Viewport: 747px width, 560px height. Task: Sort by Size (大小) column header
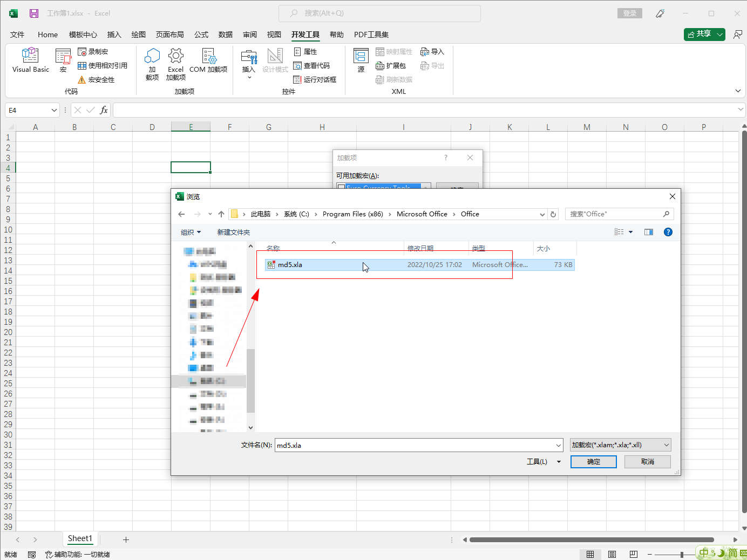click(555, 248)
